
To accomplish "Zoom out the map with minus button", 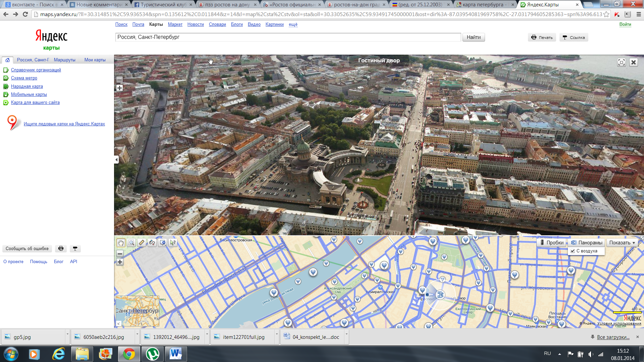I will pos(120,254).
